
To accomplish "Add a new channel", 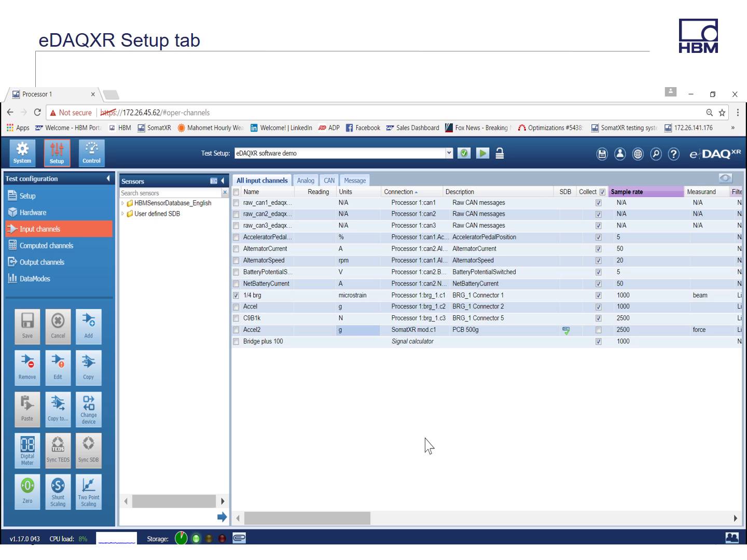I will (x=89, y=327).
